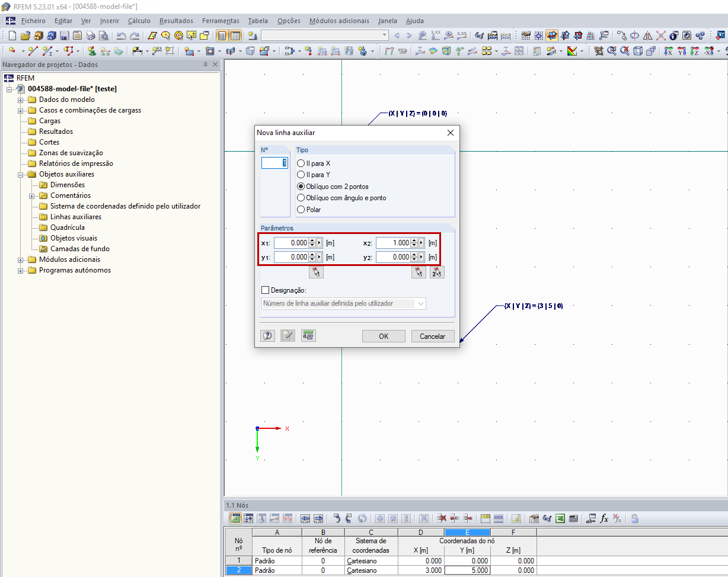Click the y1 coordinate input field
Screen dimensions: 728x577
[x=291, y=257]
